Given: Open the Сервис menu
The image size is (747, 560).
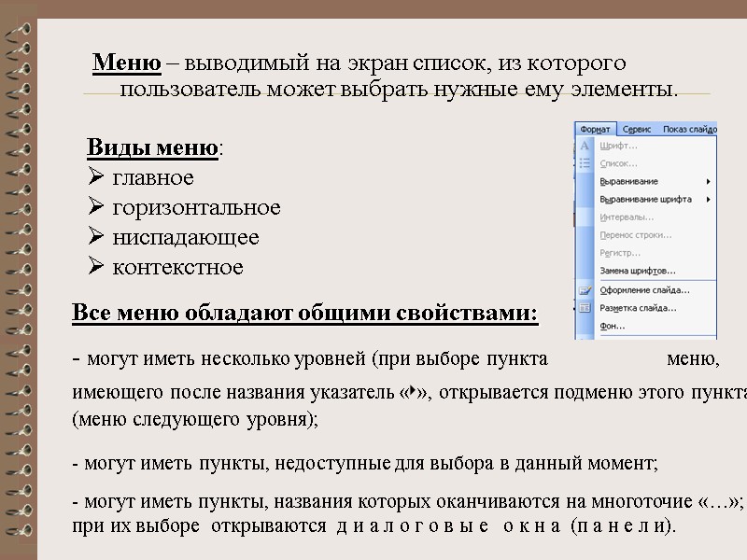Looking at the screenshot, I should pos(637,129).
